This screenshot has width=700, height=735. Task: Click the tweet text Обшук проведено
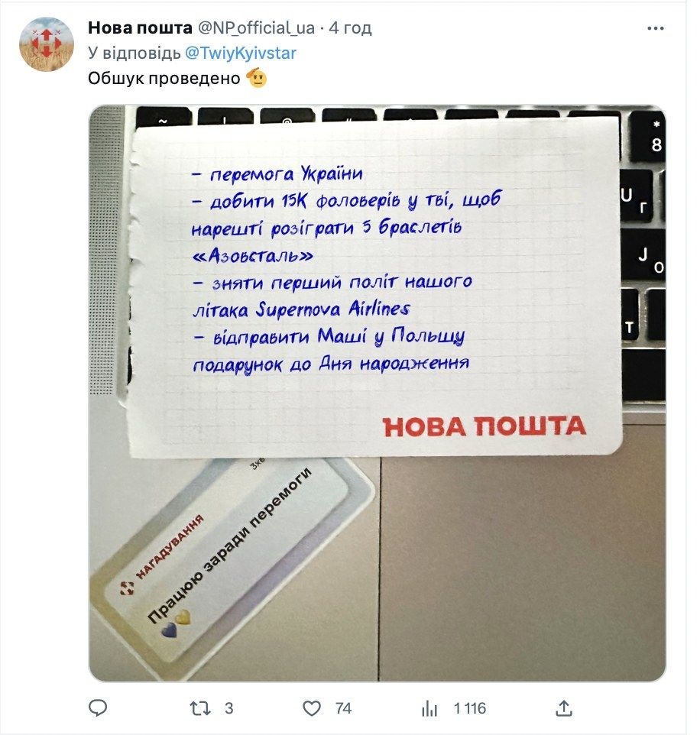164,78
